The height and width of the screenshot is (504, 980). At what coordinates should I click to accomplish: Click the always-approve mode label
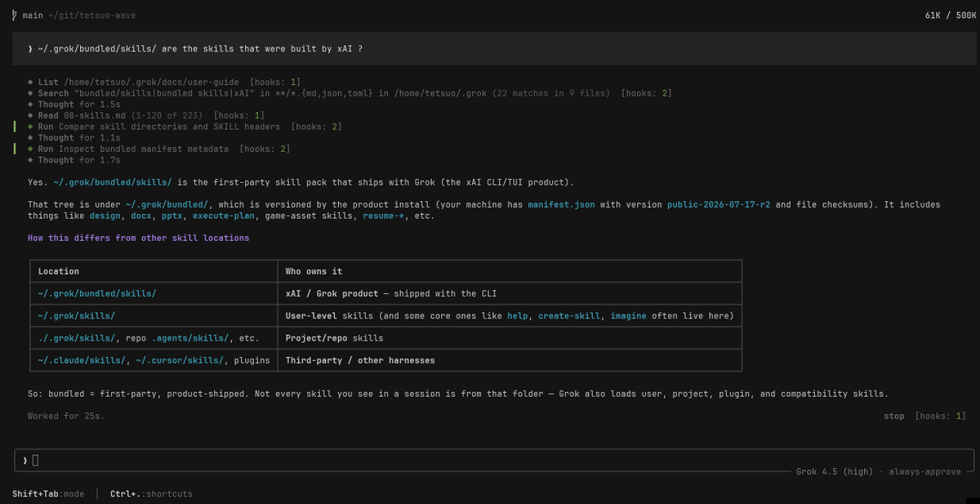(x=925, y=471)
